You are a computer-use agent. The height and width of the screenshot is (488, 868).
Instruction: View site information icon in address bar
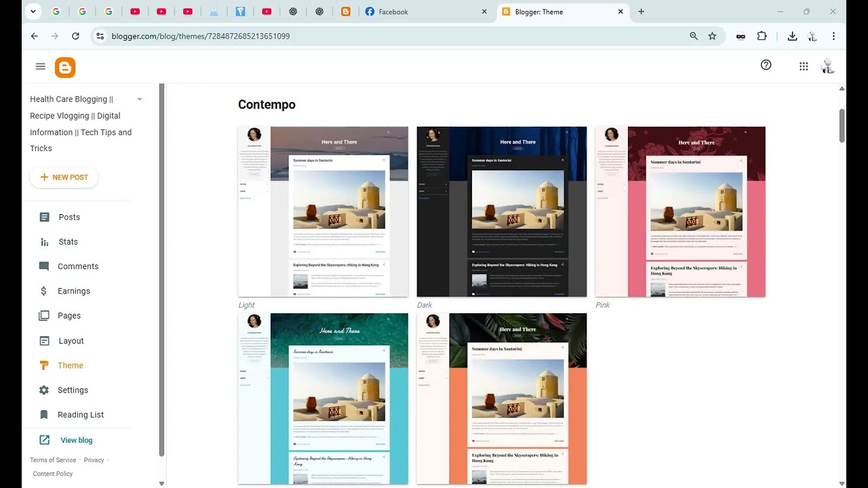100,36
